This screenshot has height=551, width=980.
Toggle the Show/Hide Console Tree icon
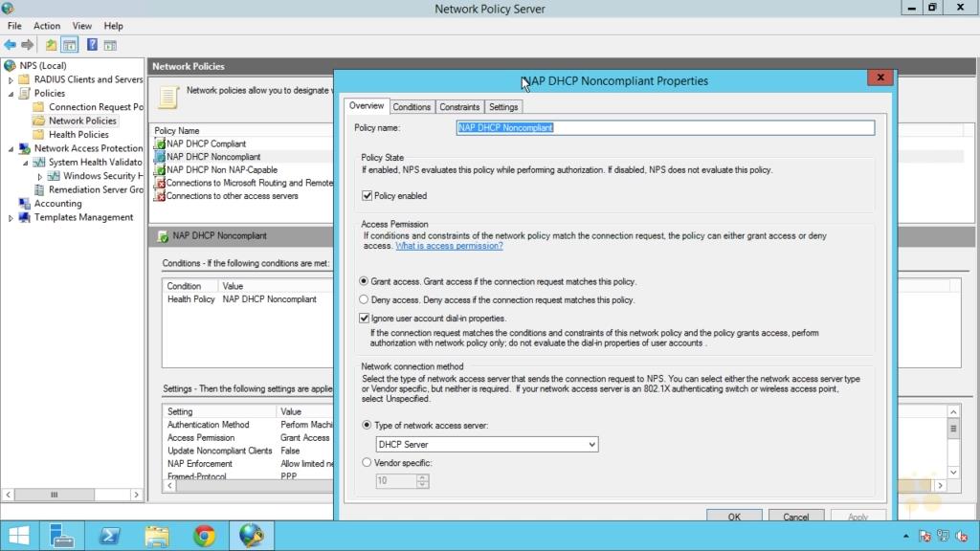tap(69, 45)
